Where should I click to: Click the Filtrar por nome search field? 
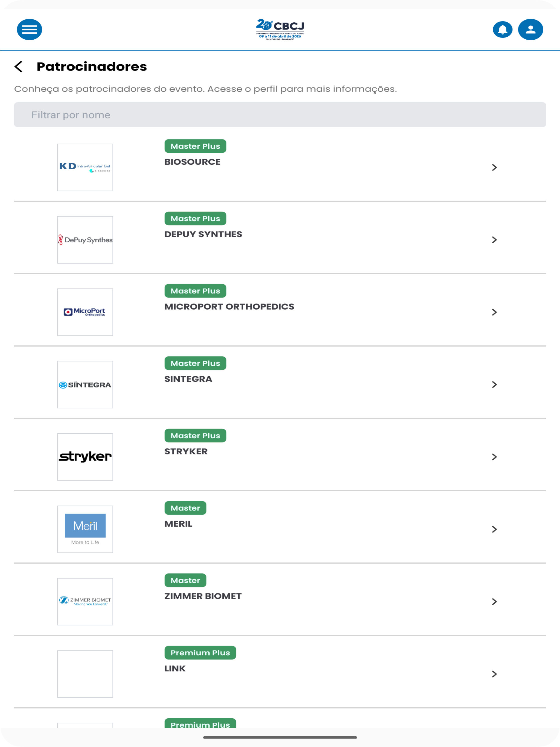point(280,115)
